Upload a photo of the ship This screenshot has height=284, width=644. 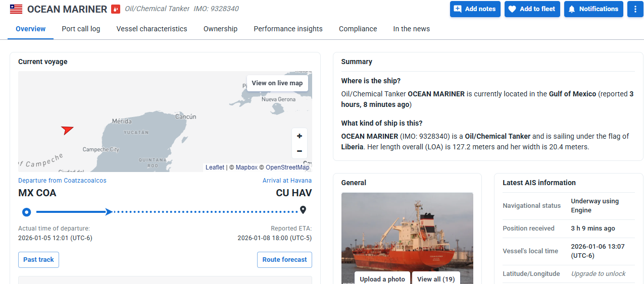point(382,279)
